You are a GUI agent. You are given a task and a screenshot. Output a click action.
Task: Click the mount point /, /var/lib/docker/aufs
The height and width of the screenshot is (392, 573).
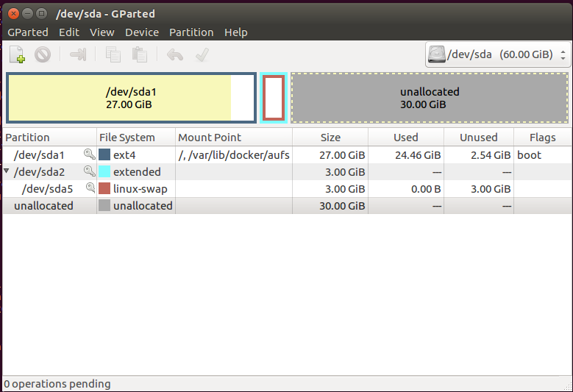[234, 155]
